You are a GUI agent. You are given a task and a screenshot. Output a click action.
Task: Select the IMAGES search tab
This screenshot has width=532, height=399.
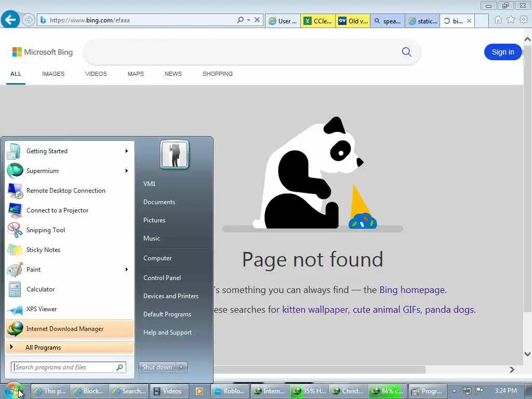(54, 74)
